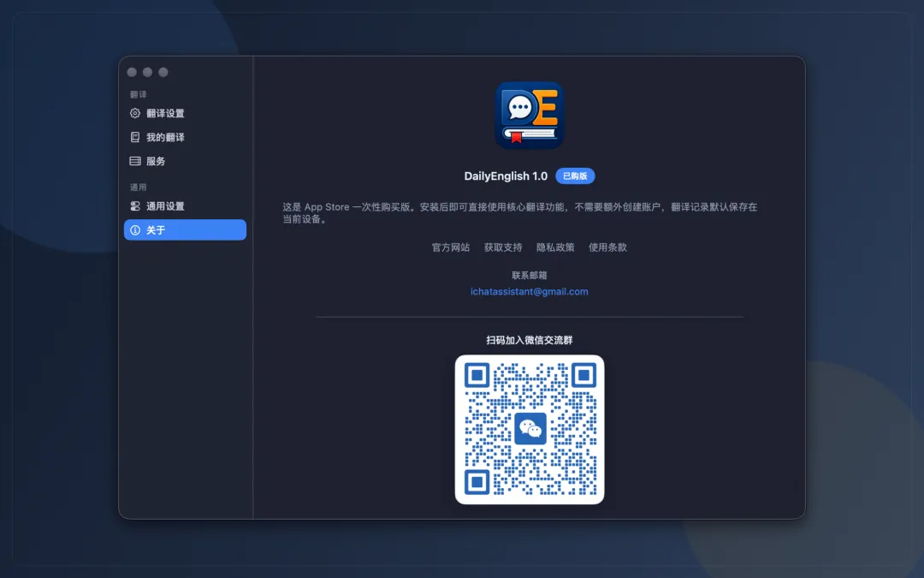
Task: Click the WeChat logo in QR code
Action: [x=530, y=429]
